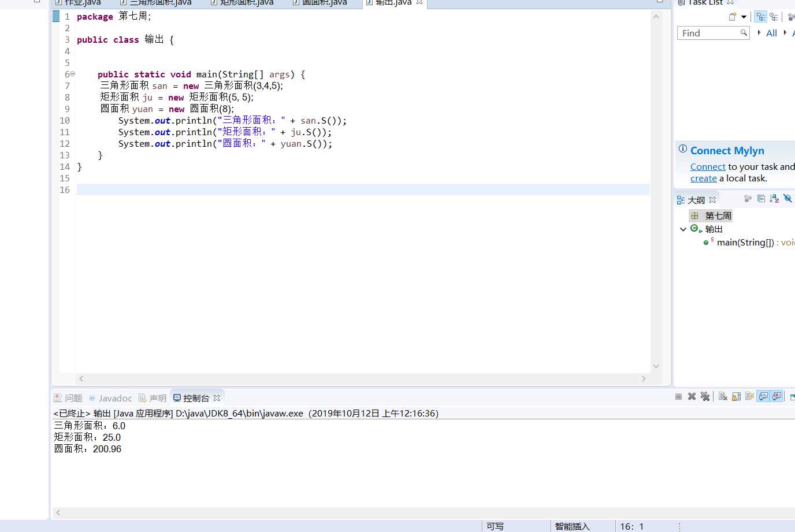Switch to the 作业.java editor tab
This screenshot has height=532, width=795.
[79, 2]
